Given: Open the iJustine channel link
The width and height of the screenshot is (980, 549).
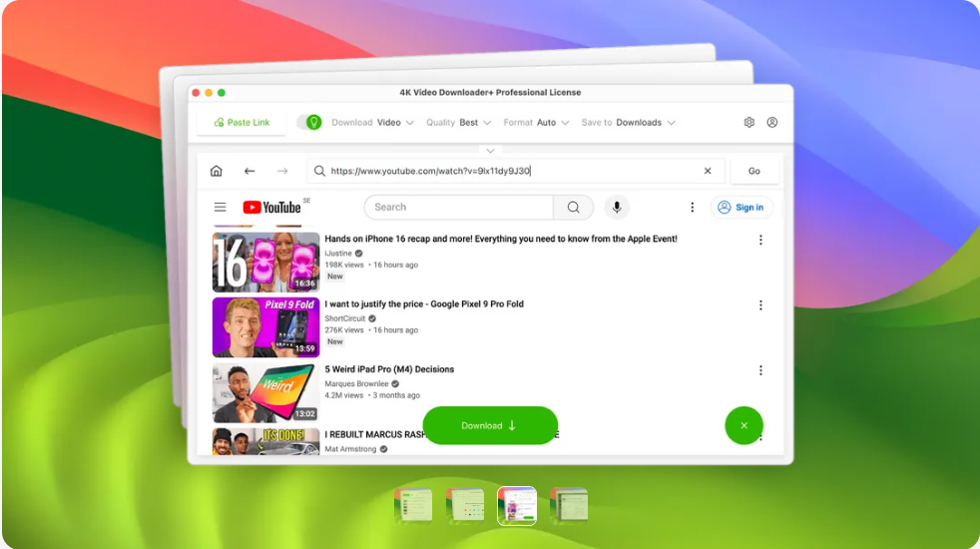Looking at the screenshot, I should click(338, 254).
